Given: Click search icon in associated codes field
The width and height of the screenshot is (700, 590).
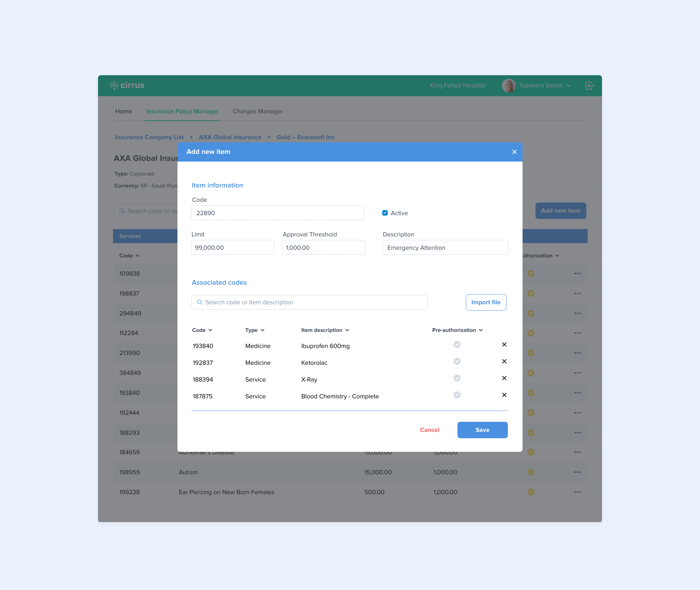Looking at the screenshot, I should (200, 302).
